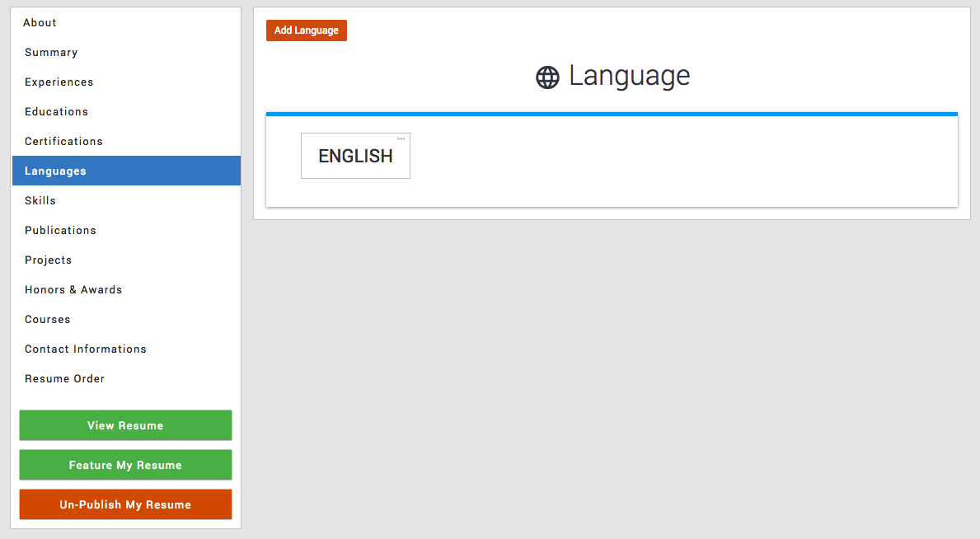Viewport: 980px width, 539px height.
Task: Select the ENGLISH language card
Action: tap(355, 156)
